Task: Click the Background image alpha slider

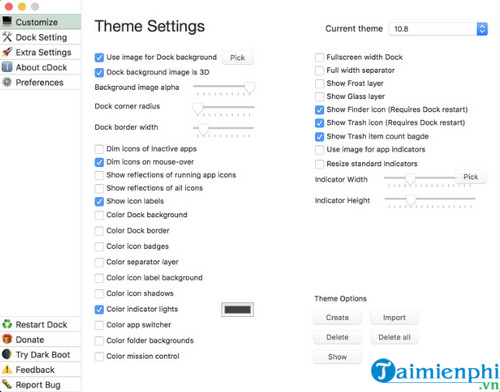Action: tap(224, 89)
